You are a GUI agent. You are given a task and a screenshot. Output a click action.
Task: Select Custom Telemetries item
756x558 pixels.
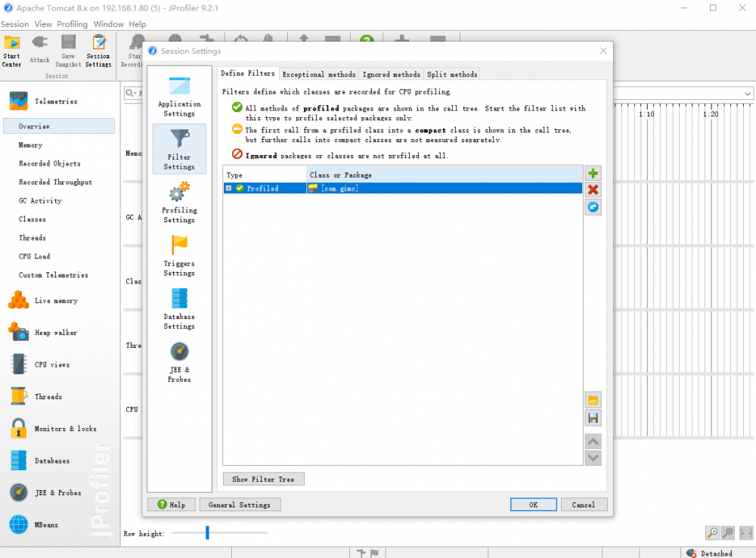(x=54, y=275)
